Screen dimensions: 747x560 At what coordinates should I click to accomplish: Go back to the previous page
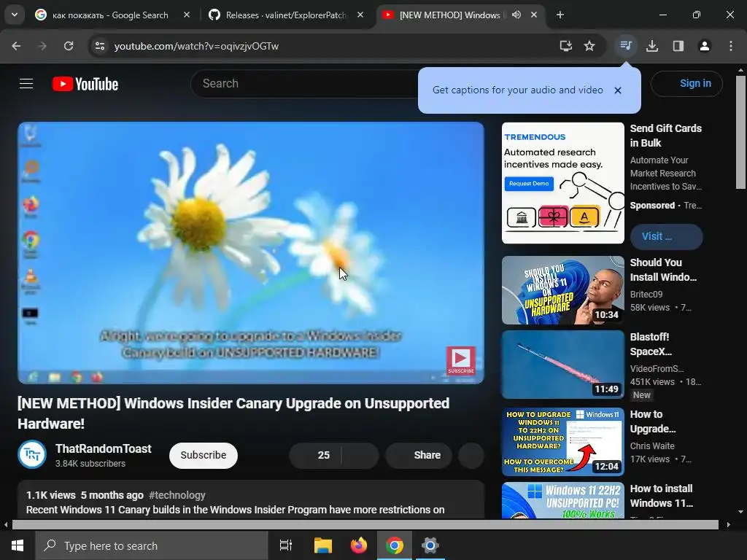tap(16, 46)
